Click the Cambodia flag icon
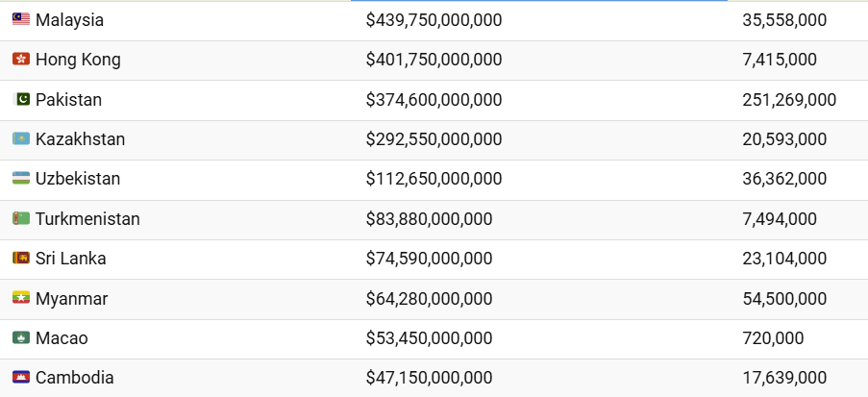Screen dimensions: 868x397 pyautogui.click(x=21, y=378)
